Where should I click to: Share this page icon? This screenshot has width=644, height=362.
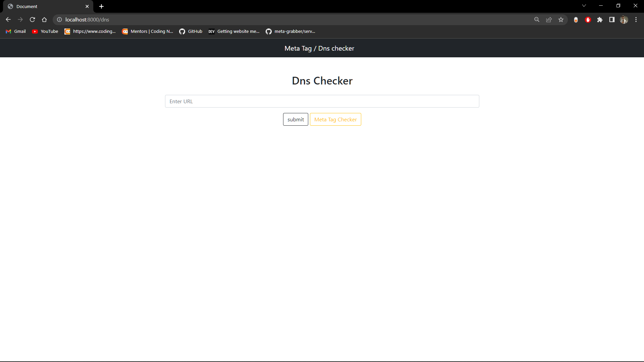pyautogui.click(x=549, y=20)
